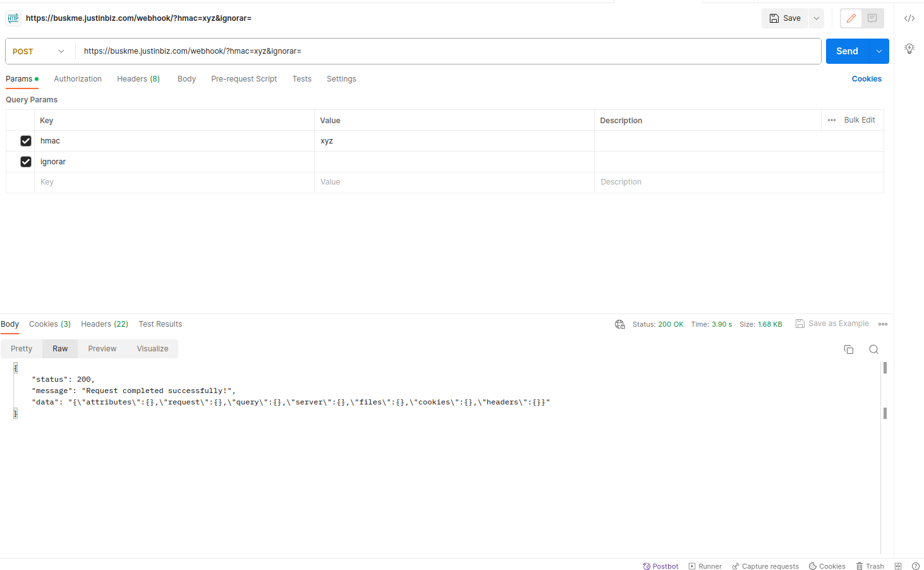Open Postbot in the status bar
The height and width of the screenshot is (570, 924).
tap(660, 566)
